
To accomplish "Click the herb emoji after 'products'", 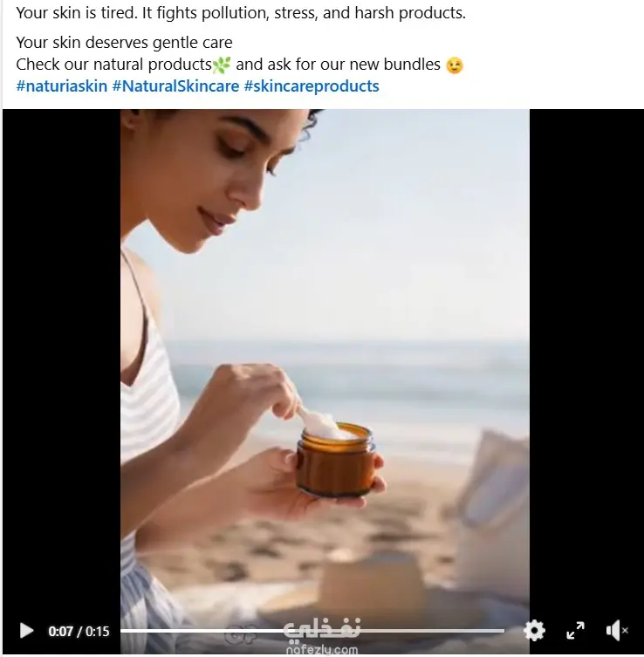I will click(x=222, y=65).
